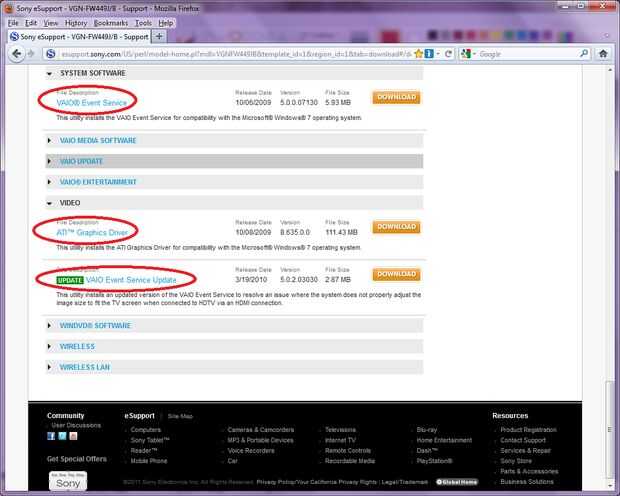The width and height of the screenshot is (620, 496).
Task: Select the Sony eSupport VGN-FW449J/B tab
Action: 79,37
